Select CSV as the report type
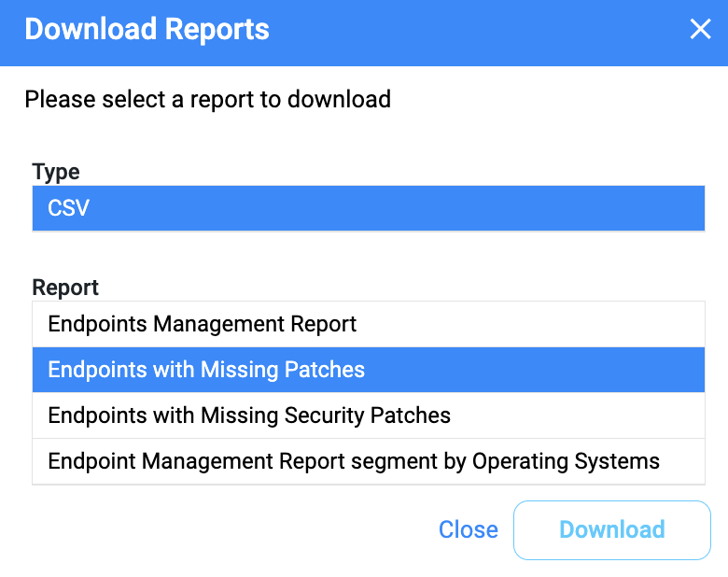 click(369, 208)
